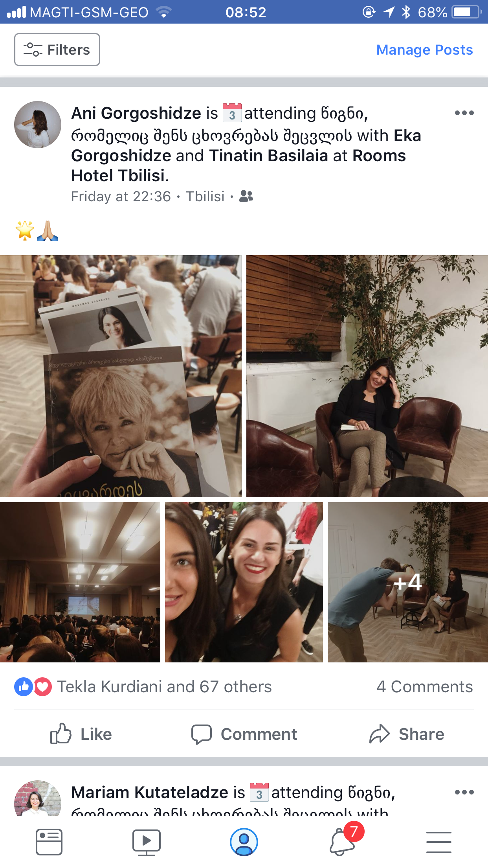
Task: Tap the Manage Posts link
Action: coord(424,50)
